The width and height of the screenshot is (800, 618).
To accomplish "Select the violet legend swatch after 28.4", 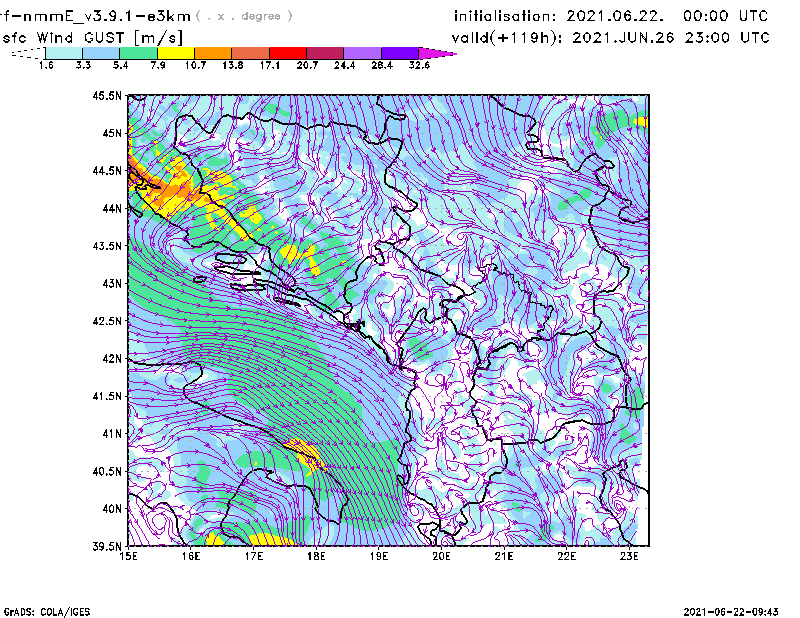I will 399,53.
